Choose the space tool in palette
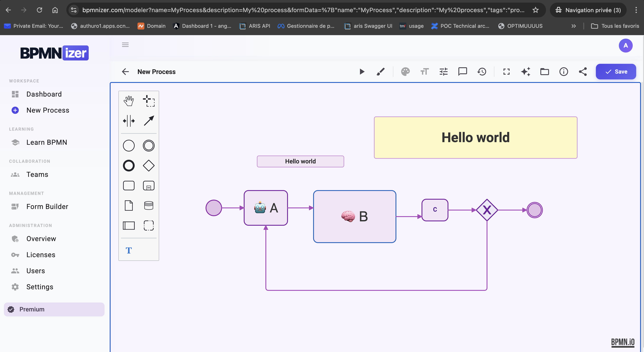644x352 pixels. [129, 121]
